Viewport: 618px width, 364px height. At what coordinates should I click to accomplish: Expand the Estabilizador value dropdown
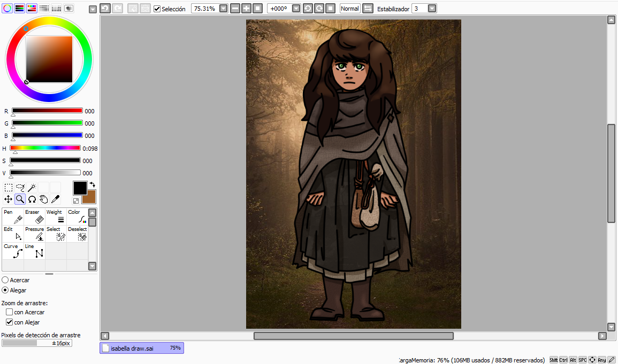pos(432,9)
